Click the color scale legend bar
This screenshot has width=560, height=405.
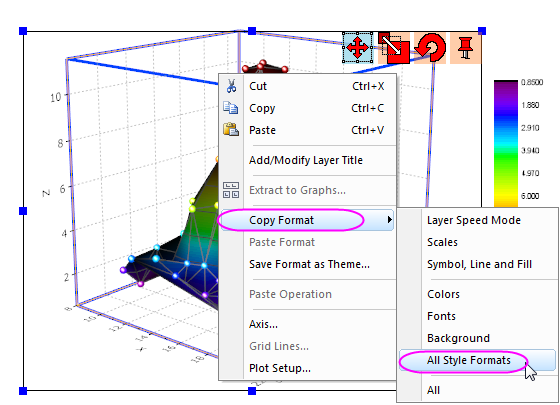pyautogui.click(x=506, y=144)
